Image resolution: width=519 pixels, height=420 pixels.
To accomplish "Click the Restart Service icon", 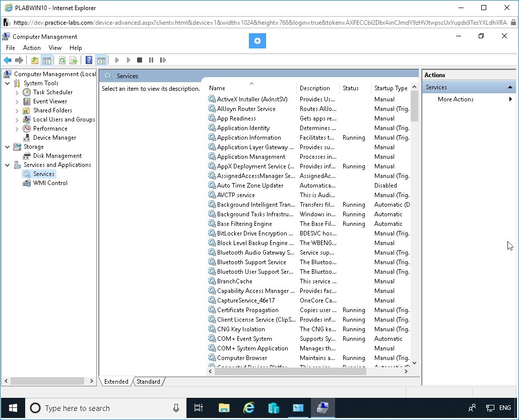I will click(x=163, y=60).
